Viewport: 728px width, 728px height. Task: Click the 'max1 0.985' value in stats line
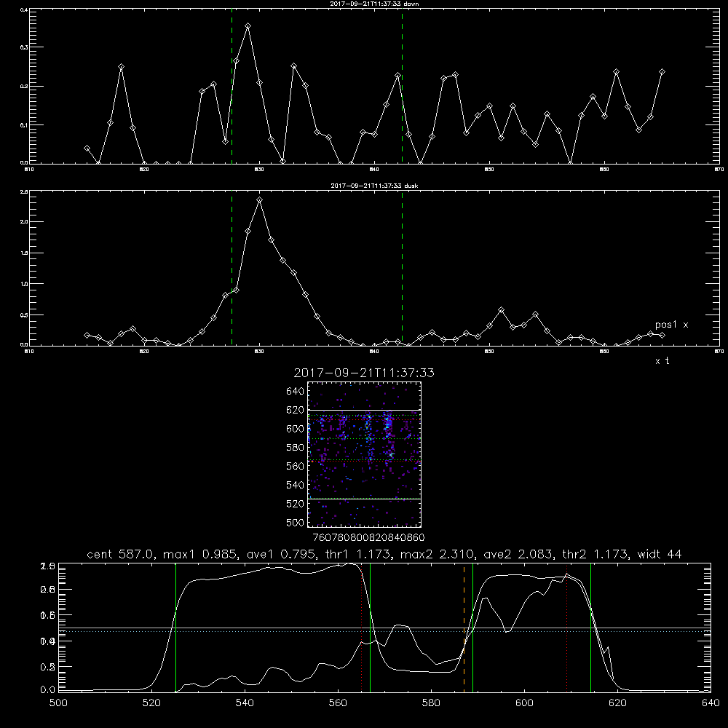point(202,554)
